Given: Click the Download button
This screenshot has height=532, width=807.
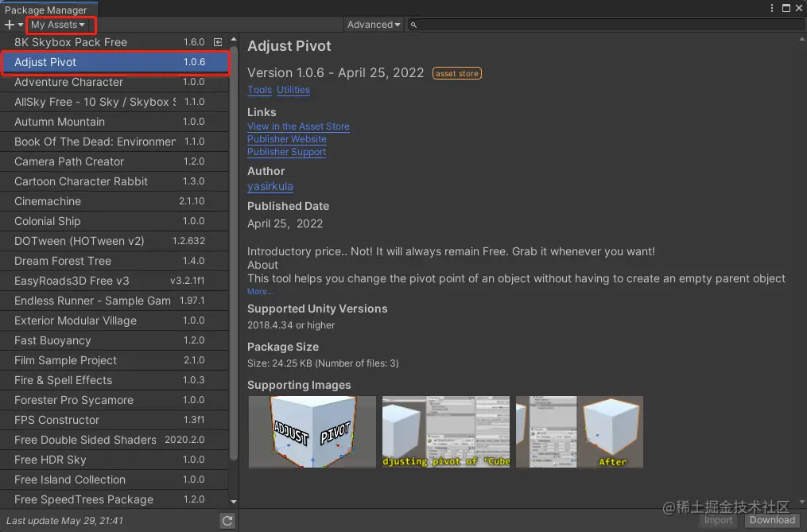Looking at the screenshot, I should (x=771, y=520).
